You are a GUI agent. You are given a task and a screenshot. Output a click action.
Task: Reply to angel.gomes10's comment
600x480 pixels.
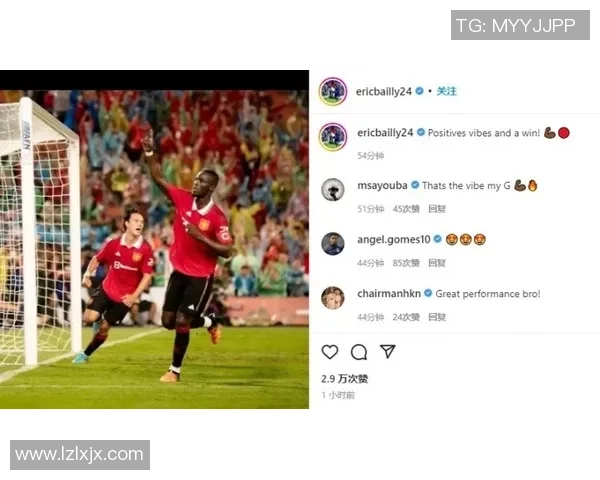coord(437,263)
